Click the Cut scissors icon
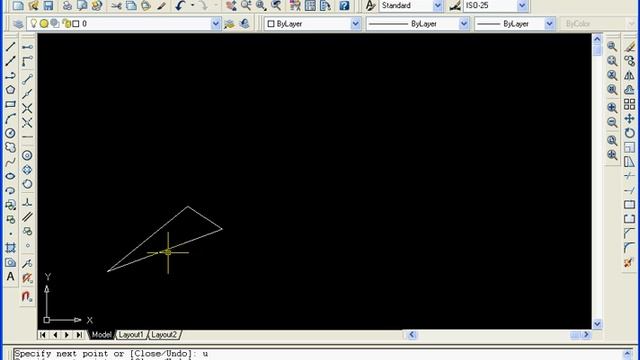The width and height of the screenshot is (640, 360). [116, 6]
